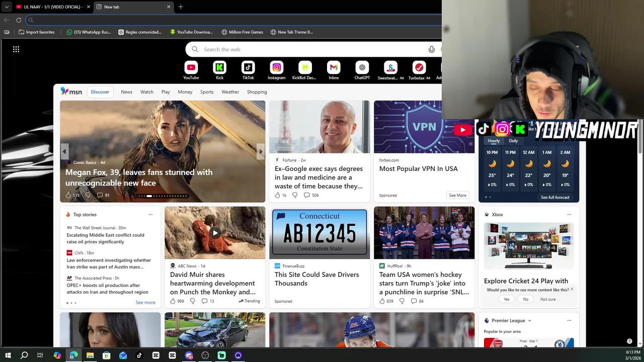Click the browser refresh button
This screenshot has height=362, width=644.
pyautogui.click(x=19, y=20)
